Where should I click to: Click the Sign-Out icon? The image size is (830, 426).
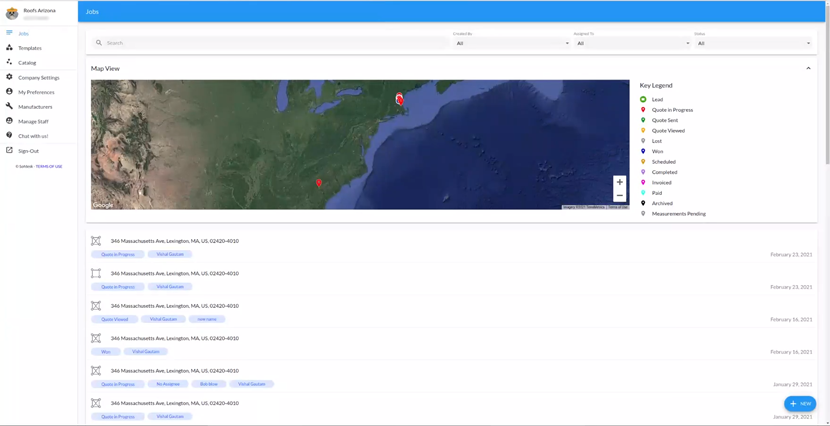(x=10, y=151)
